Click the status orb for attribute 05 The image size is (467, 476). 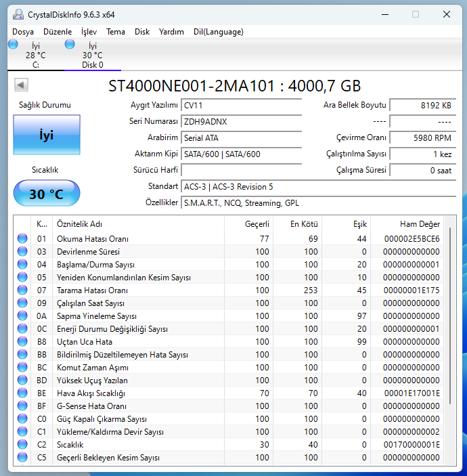(22, 277)
